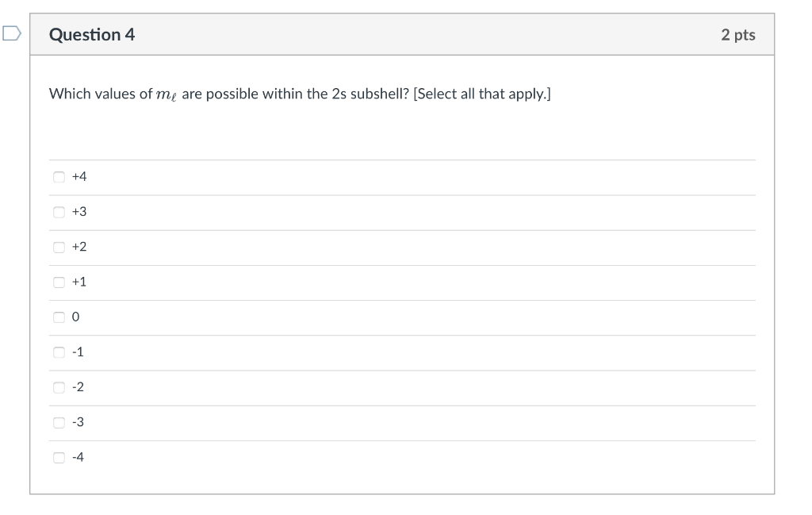Click the +4 answer label text

point(79,176)
